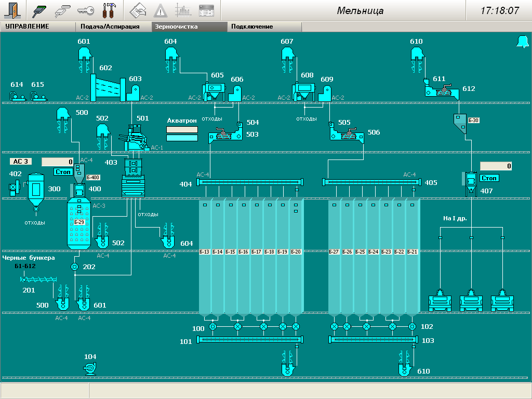Toggle gate valve 102 under silo Б-21

(412, 327)
